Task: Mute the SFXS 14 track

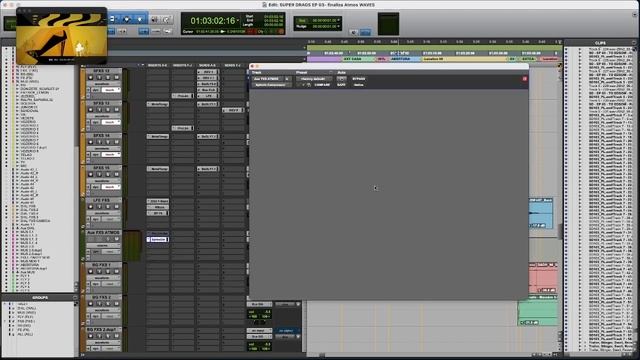Action: click(116, 142)
